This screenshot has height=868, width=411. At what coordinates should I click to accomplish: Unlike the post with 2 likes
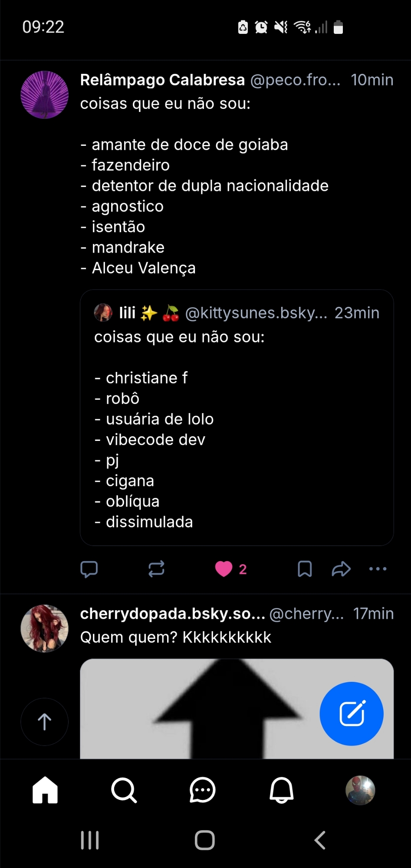click(x=224, y=569)
